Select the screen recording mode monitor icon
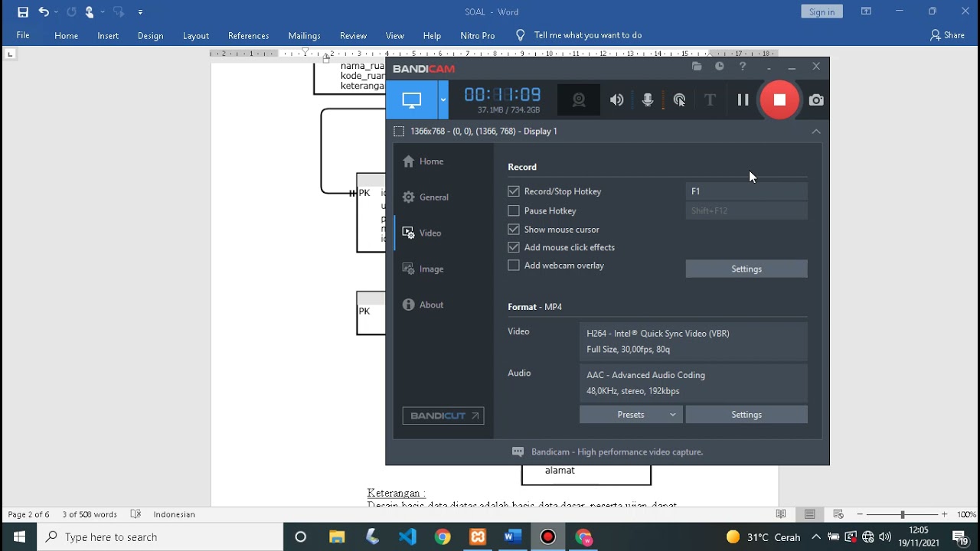Image resolution: width=980 pixels, height=551 pixels. 412,99
